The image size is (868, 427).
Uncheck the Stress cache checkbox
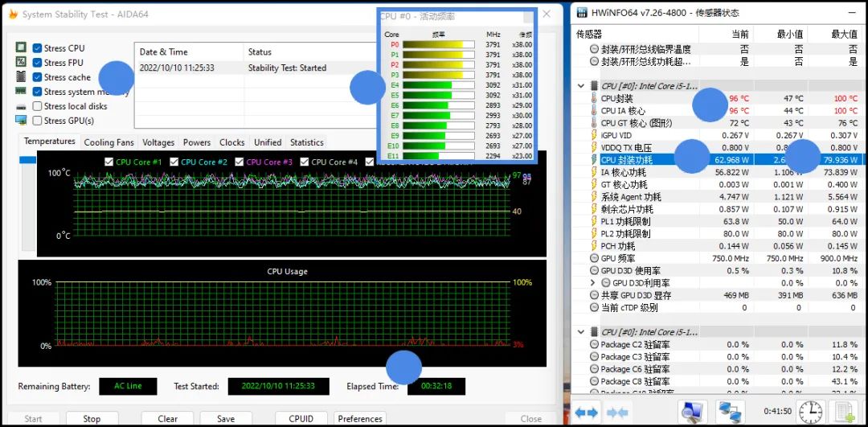coord(37,77)
